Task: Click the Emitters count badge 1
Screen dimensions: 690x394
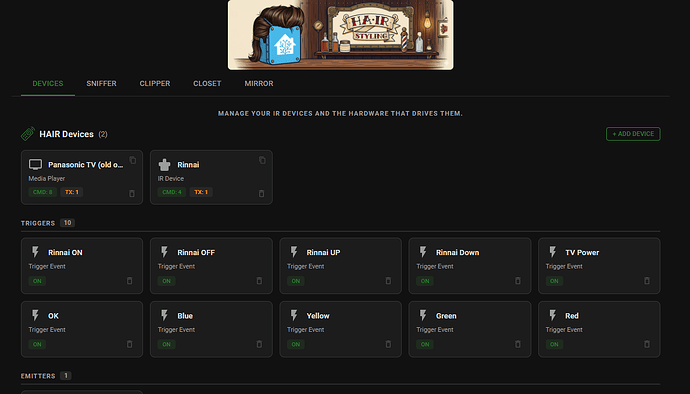Action: 66,376
